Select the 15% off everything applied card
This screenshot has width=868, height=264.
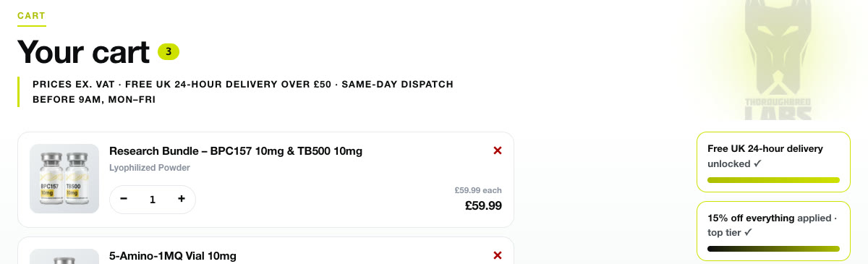(x=773, y=231)
